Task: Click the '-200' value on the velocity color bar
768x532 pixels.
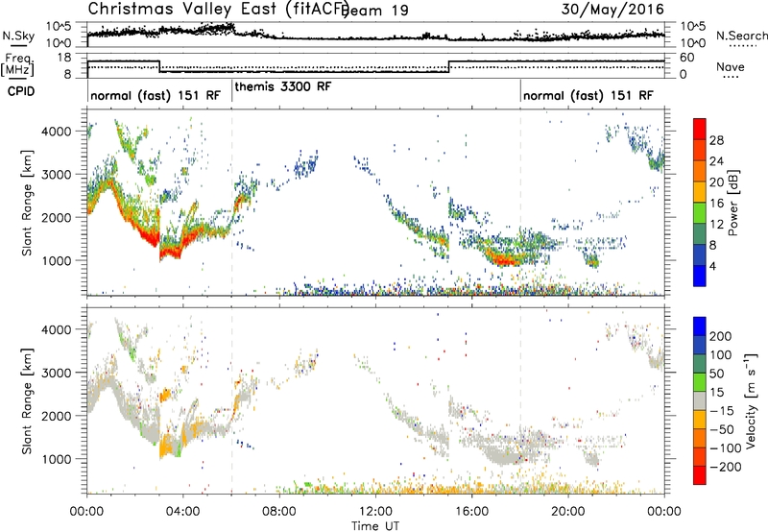Action: pyautogui.click(x=725, y=467)
